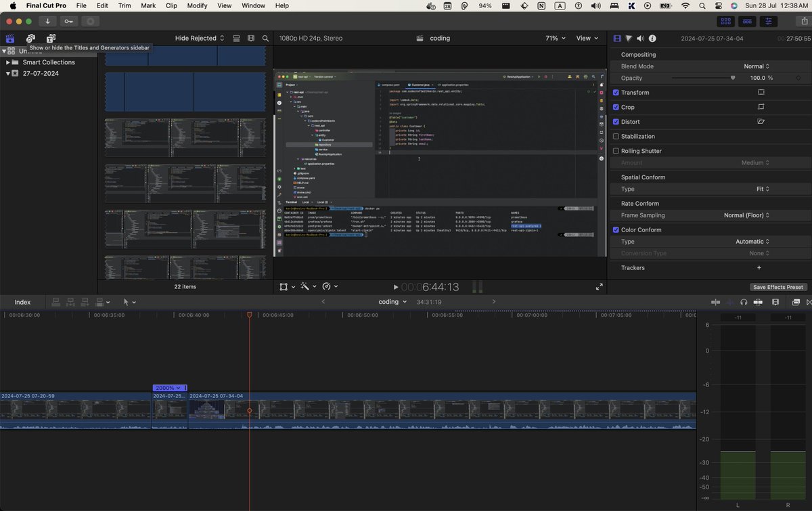This screenshot has width=812, height=511.
Task: Open Color Conform Type Automatic dropdown
Action: pos(753,242)
